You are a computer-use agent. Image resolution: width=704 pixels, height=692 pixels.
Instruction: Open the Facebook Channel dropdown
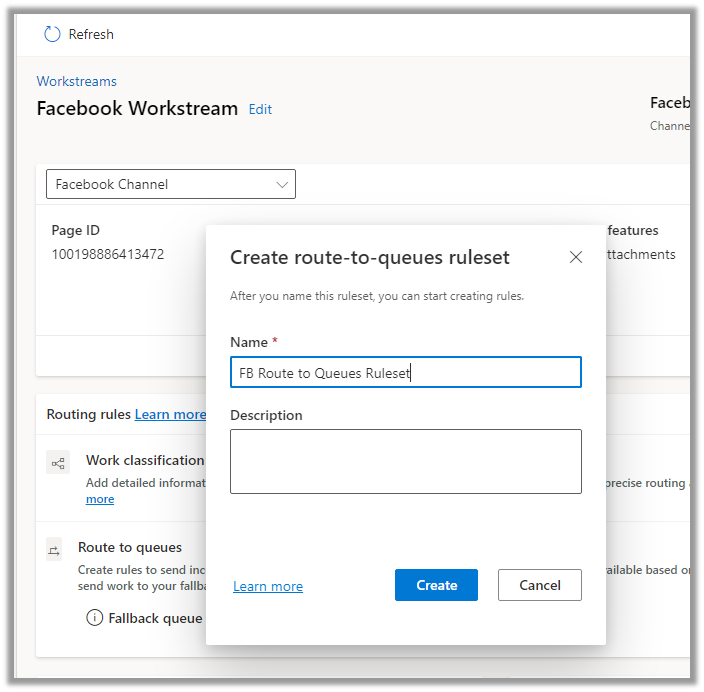point(171,184)
